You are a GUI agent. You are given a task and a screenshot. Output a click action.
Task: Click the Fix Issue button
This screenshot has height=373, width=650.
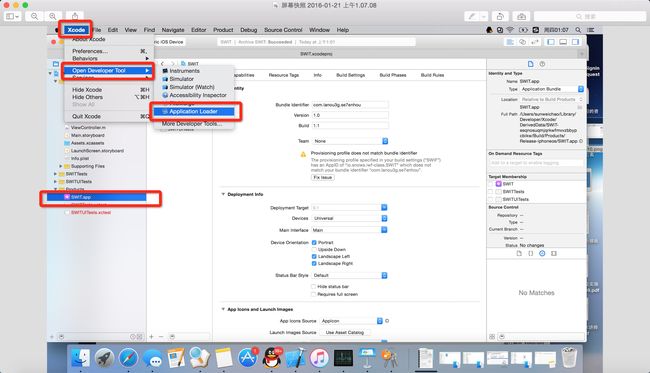click(323, 177)
